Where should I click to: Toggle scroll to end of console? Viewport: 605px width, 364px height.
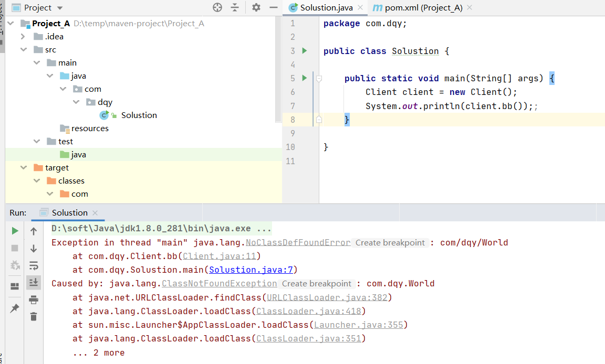pos(34,282)
